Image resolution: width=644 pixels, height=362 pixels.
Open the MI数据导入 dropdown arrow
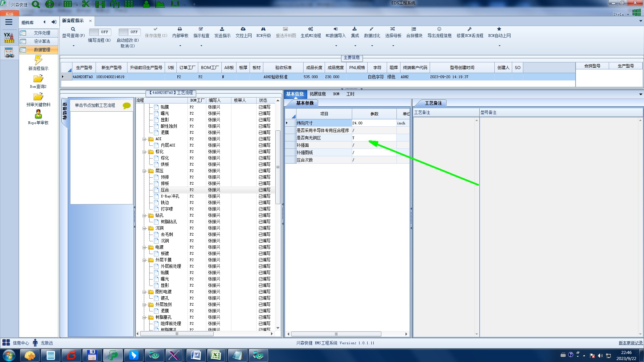336,46
